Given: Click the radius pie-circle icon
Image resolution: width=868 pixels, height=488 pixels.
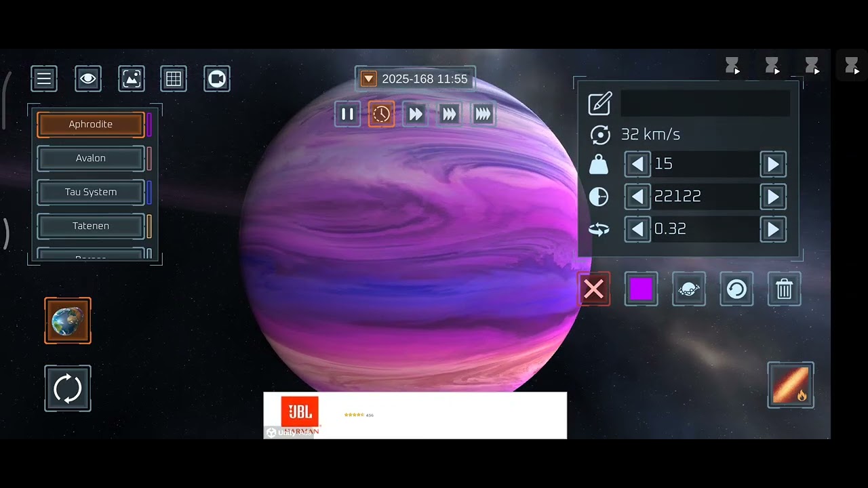Looking at the screenshot, I should 599,197.
